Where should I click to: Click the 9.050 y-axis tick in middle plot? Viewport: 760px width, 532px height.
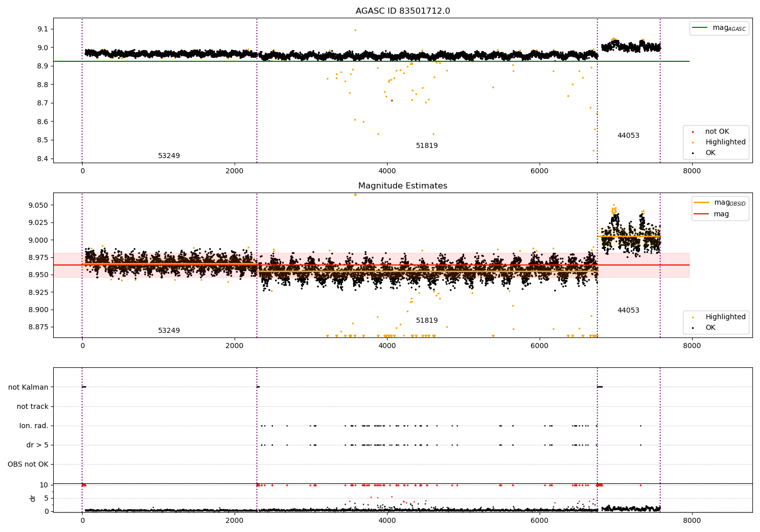pyautogui.click(x=39, y=205)
